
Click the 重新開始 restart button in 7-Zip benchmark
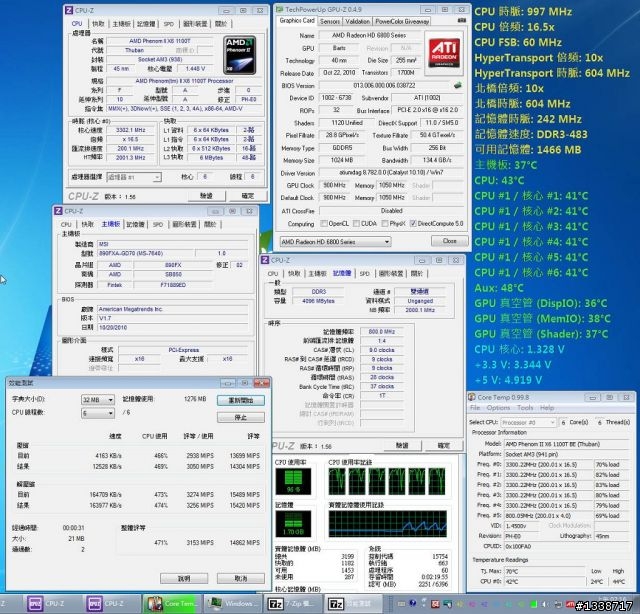tap(241, 400)
